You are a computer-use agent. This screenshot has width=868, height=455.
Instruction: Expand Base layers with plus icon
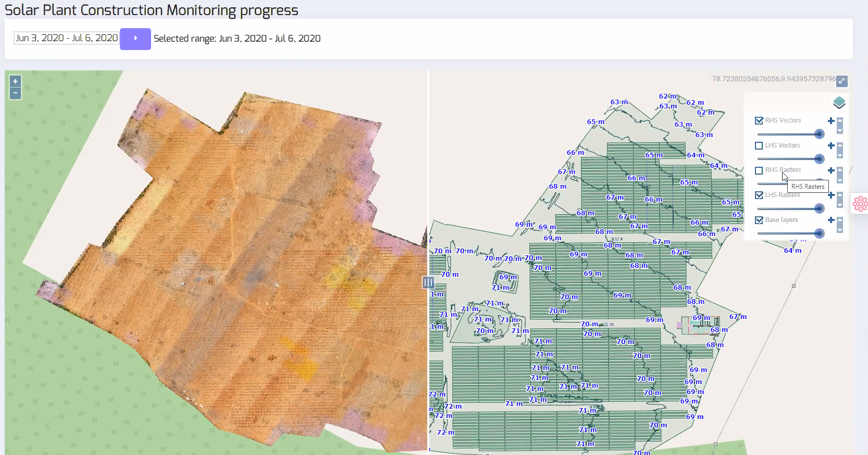click(831, 220)
